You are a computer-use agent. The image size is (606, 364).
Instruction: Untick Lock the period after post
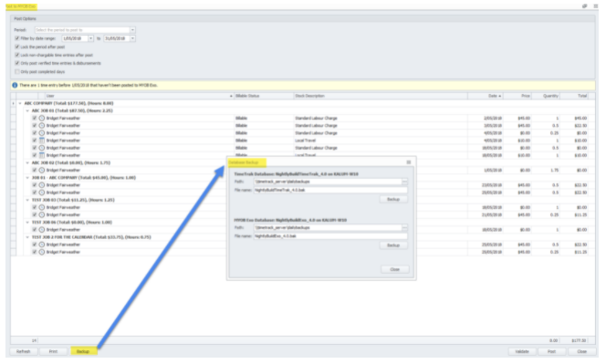coord(17,47)
